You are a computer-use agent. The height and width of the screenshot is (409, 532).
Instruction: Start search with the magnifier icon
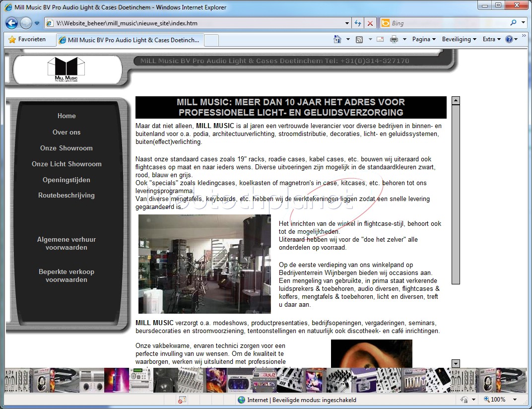pyautogui.click(x=513, y=23)
